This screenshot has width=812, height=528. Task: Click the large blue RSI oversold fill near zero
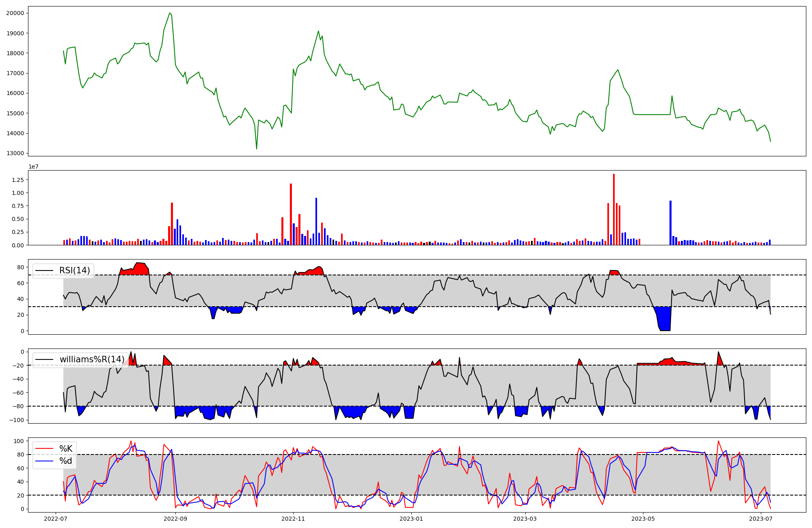coord(664,320)
